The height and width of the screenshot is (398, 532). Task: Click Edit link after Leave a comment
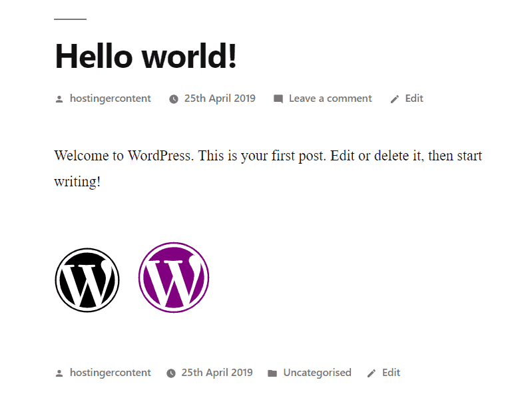pyautogui.click(x=414, y=99)
